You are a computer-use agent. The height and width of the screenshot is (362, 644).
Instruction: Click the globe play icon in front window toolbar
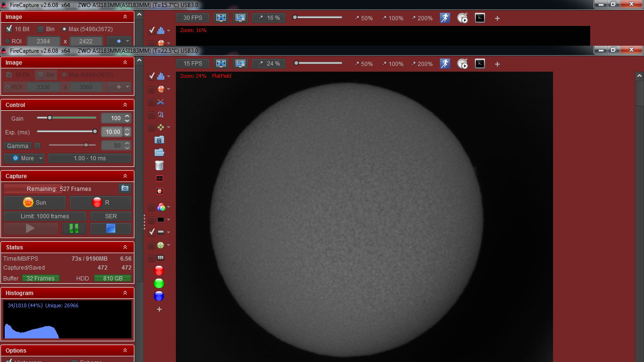coord(462,64)
